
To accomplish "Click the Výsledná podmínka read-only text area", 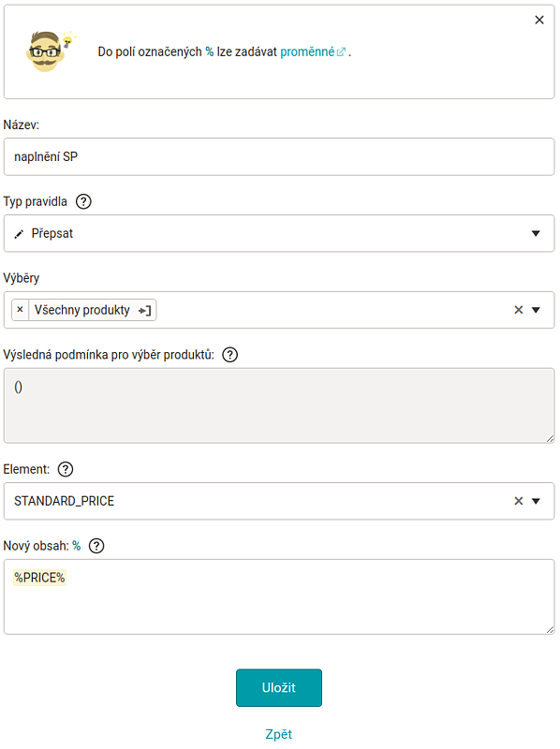I will (279, 405).
